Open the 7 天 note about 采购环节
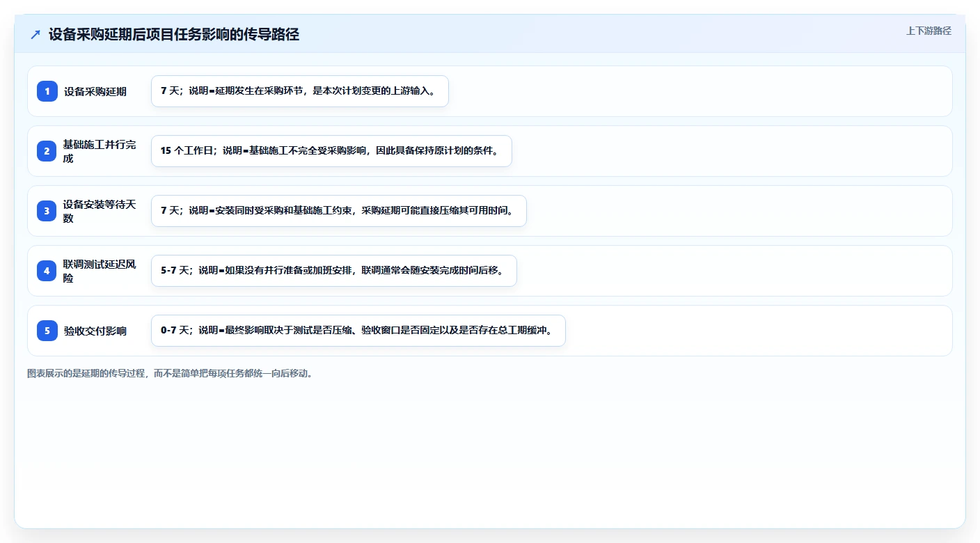Viewport: 980px width, 543px height. 300,91
